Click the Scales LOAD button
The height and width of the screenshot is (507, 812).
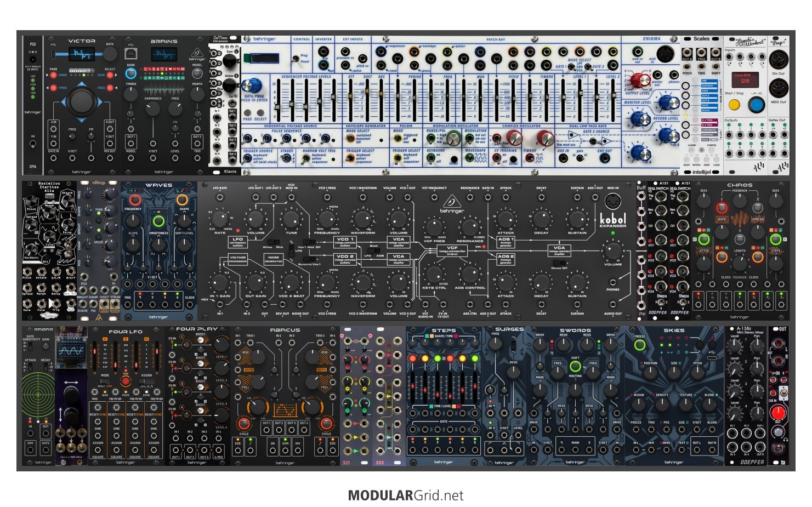(716, 161)
